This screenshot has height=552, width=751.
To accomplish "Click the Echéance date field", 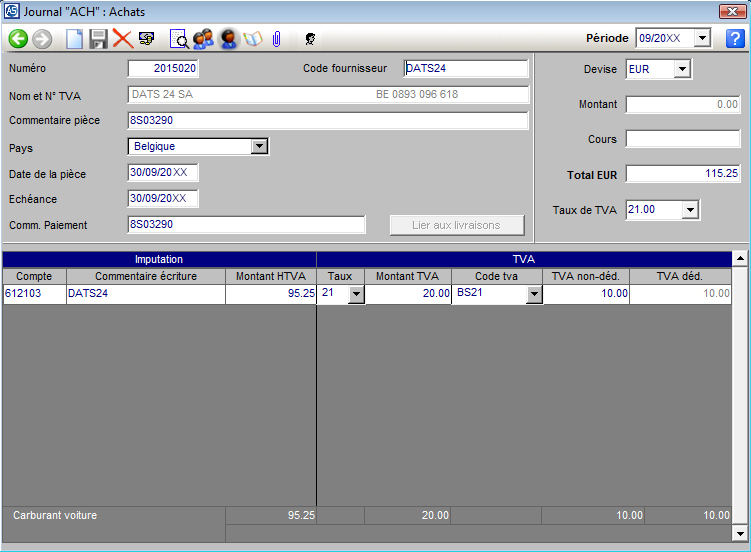I will [x=162, y=198].
